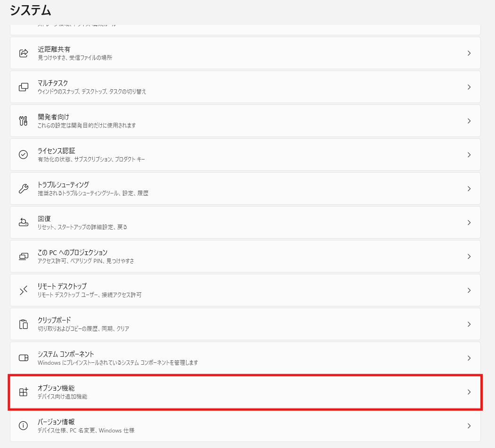
Task: Click the オプション機能 grid-plus icon
Action: click(24, 392)
